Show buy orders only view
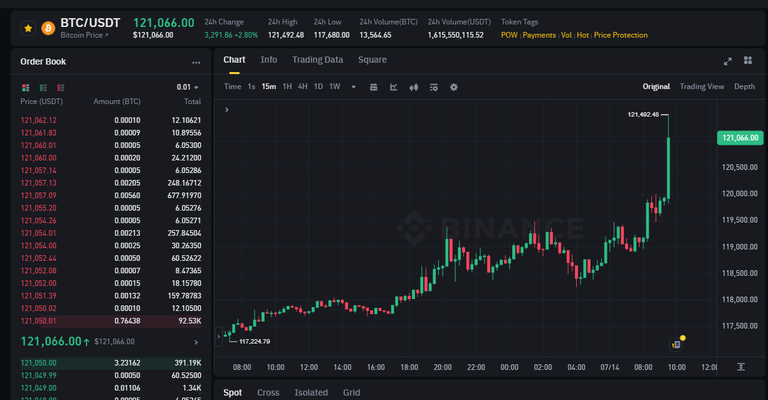 pyautogui.click(x=43, y=88)
